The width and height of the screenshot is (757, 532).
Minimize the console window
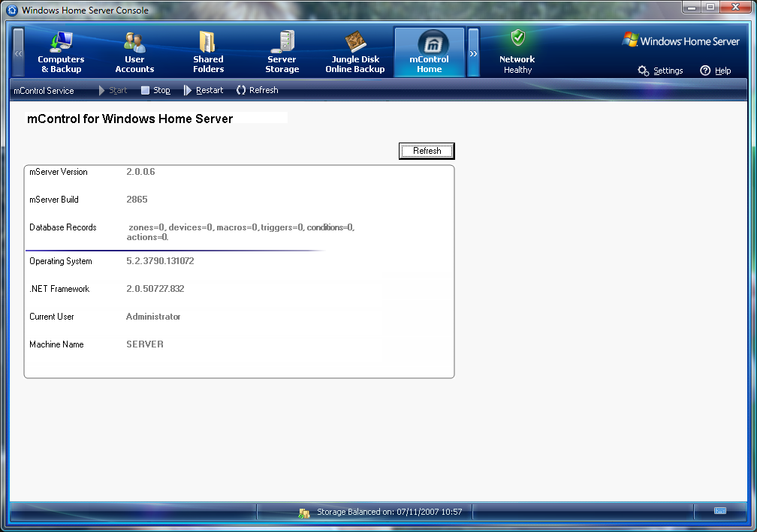692,7
